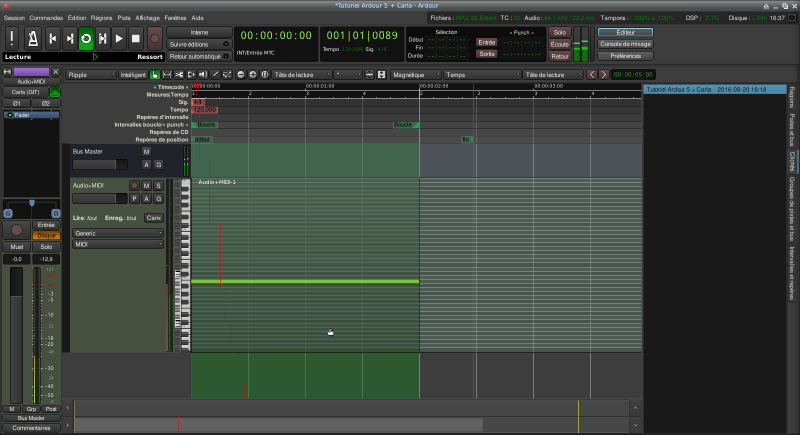
Task: Select the Stretch tool
Action: coord(191,75)
